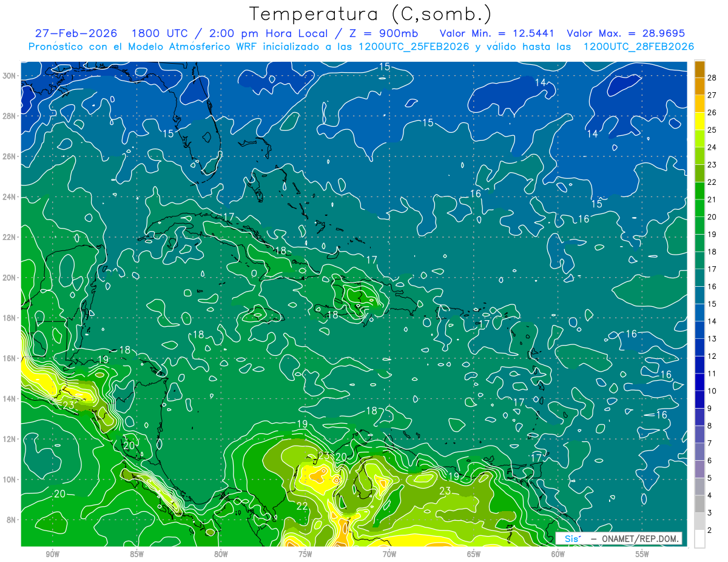
Task: Click the "1200UTC_28FEB2026" valid-until time
Action: click(638, 47)
